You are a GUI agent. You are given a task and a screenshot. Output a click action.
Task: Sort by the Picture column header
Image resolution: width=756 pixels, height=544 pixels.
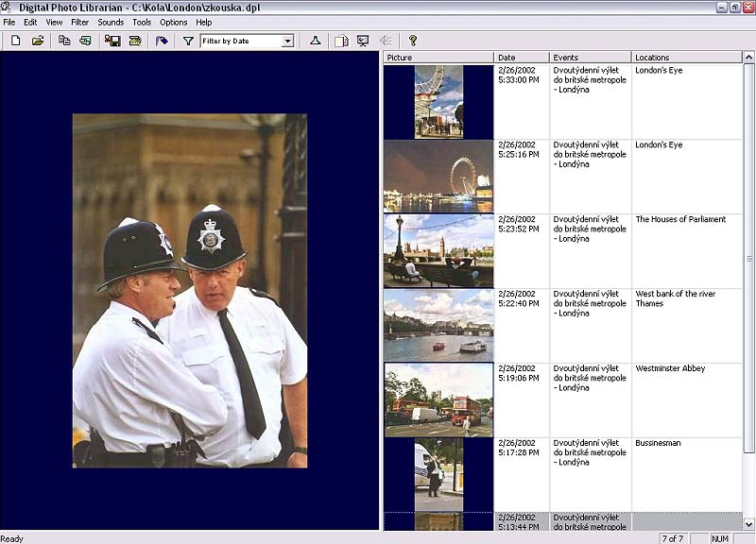(x=438, y=58)
